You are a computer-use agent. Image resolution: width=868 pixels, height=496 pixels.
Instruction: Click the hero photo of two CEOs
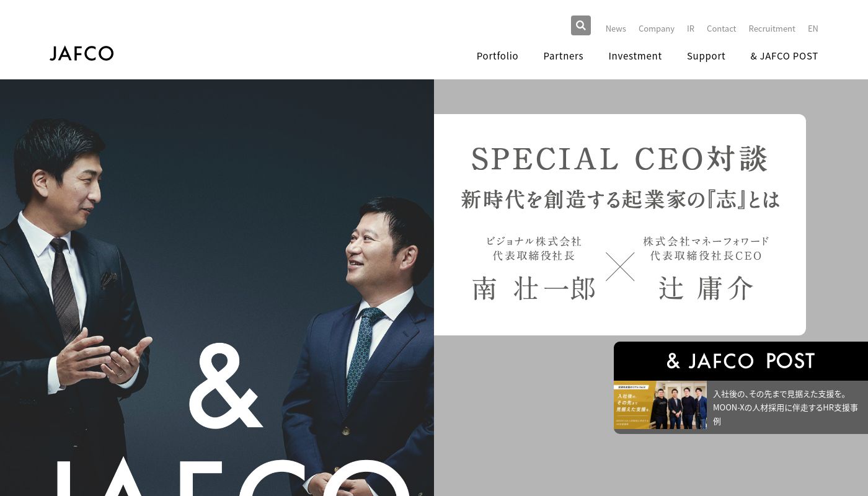217,288
